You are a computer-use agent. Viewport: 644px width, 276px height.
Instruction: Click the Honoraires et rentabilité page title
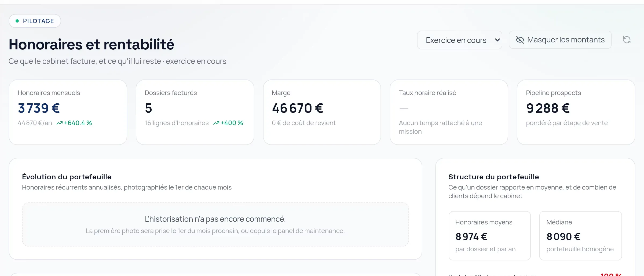point(92,45)
